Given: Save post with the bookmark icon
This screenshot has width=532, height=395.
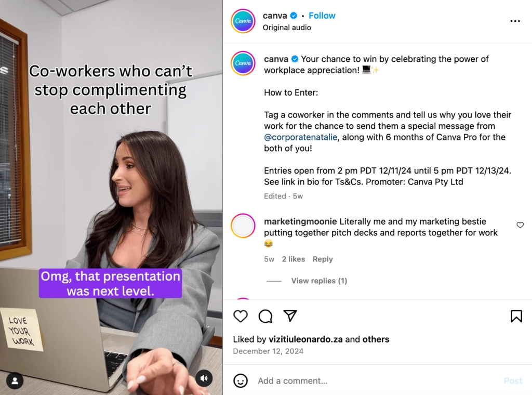Looking at the screenshot, I should click(516, 316).
